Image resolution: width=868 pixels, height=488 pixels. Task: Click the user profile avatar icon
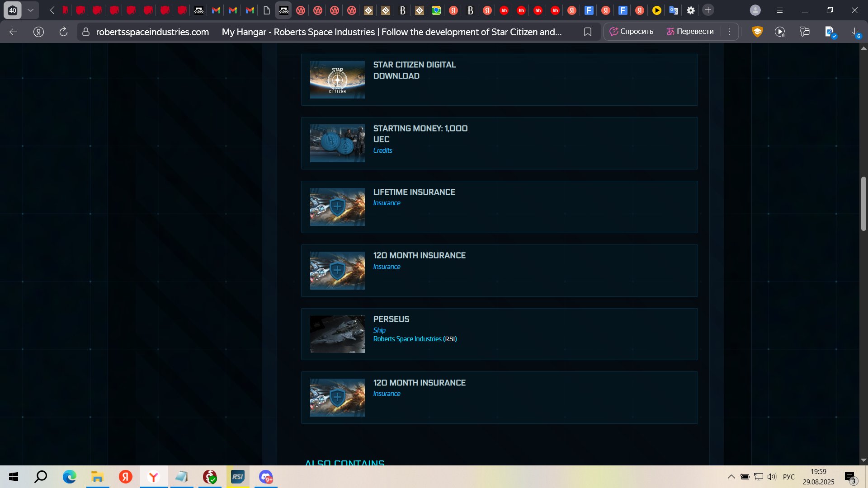755,10
